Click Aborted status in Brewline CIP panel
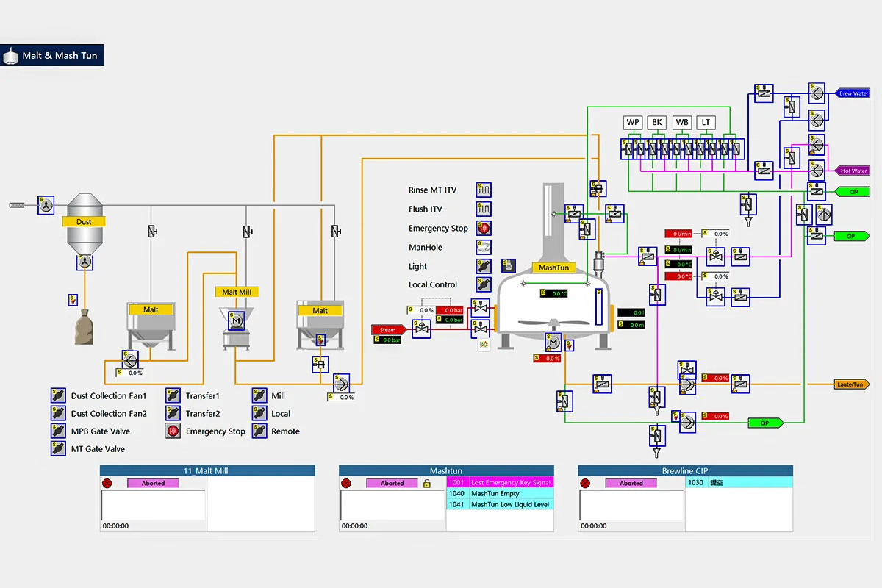The width and height of the screenshot is (882, 588). 631,484
